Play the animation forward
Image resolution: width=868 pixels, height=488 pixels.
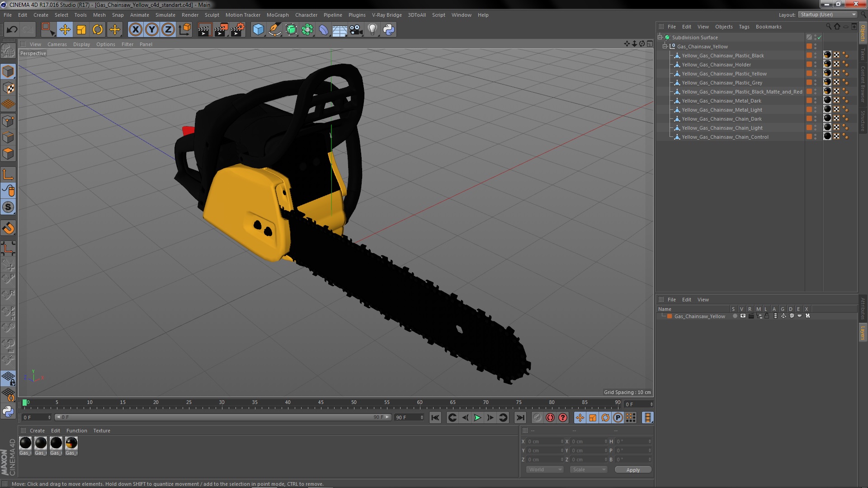tap(477, 418)
